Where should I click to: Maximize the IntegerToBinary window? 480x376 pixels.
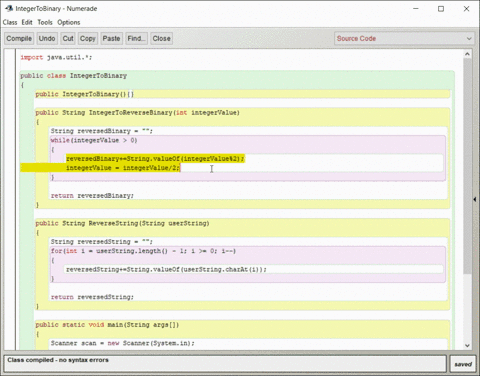click(x=441, y=9)
